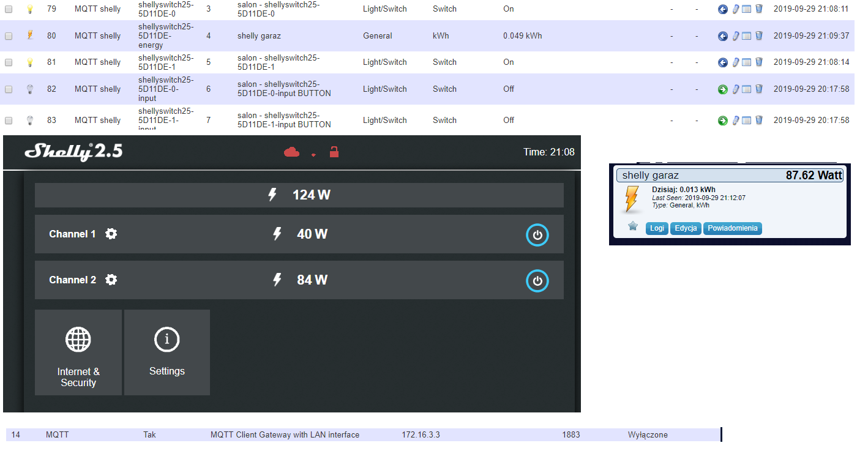Open the log icon for device 79

(x=746, y=9)
